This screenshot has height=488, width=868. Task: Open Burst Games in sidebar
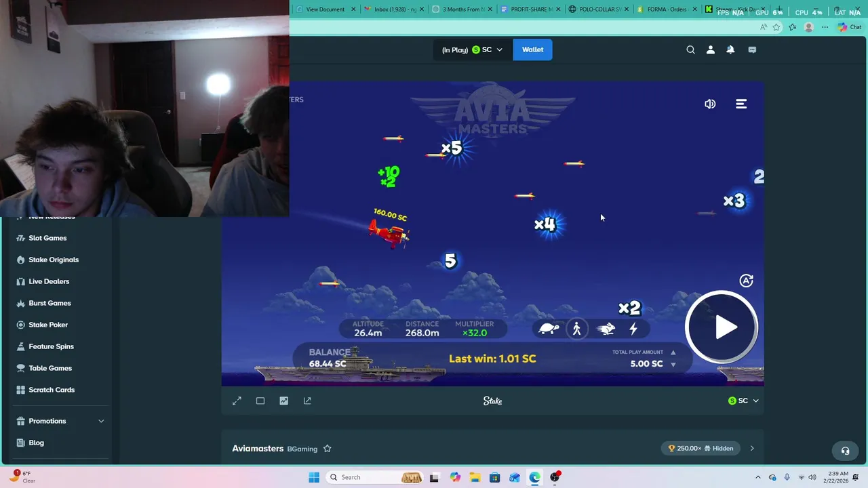pos(50,303)
